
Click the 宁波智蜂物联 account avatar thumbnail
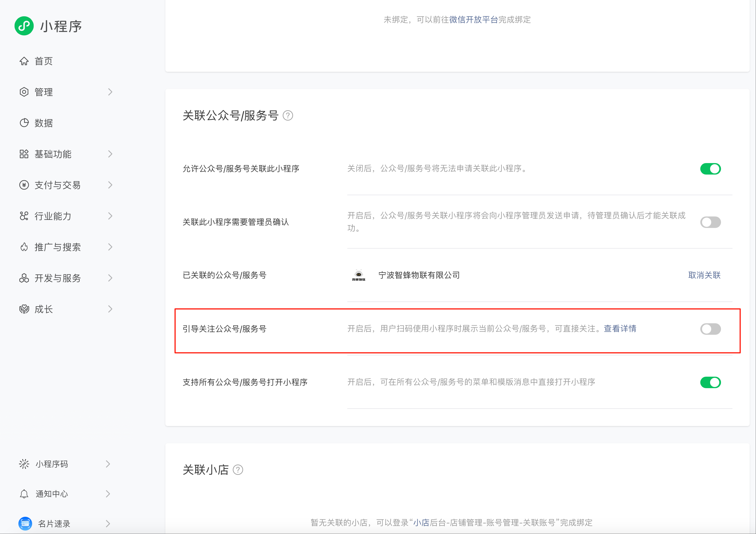click(358, 275)
